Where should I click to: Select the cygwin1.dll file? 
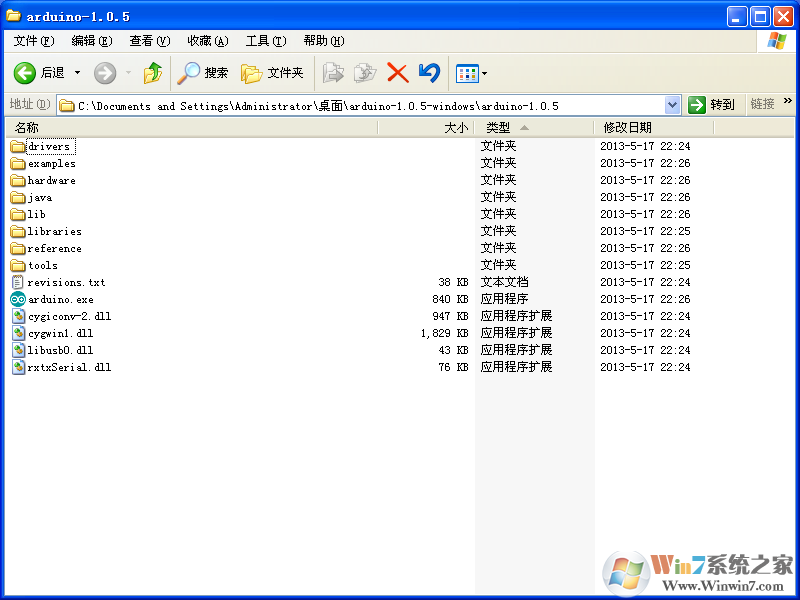coord(60,333)
